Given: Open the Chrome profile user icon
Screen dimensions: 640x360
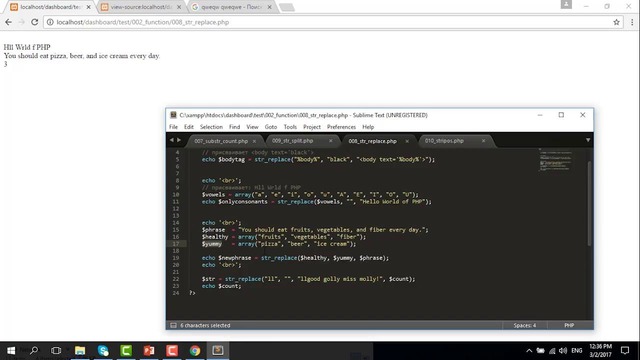Looking at the screenshot, I should point(566,4).
